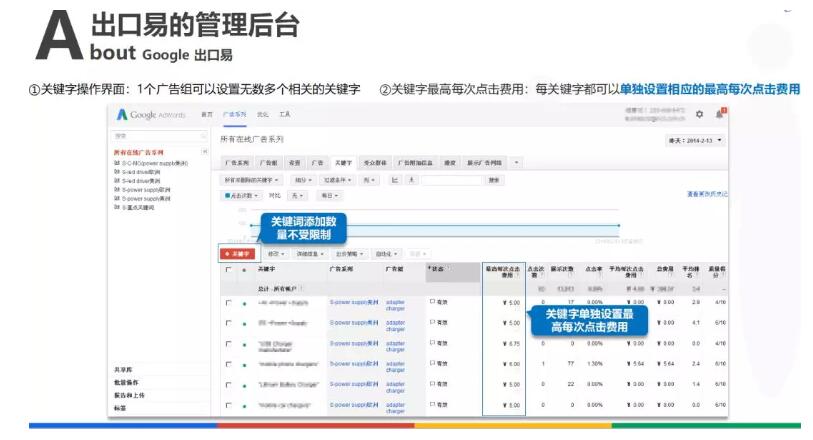Screen dimensions: 813x440
Task: Click the settings gear icon
Action: click(x=699, y=115)
